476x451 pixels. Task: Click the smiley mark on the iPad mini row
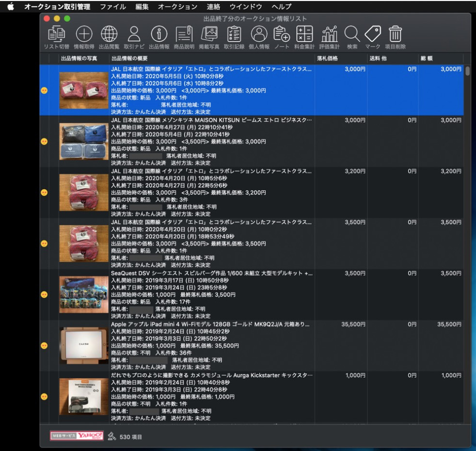tap(44, 346)
